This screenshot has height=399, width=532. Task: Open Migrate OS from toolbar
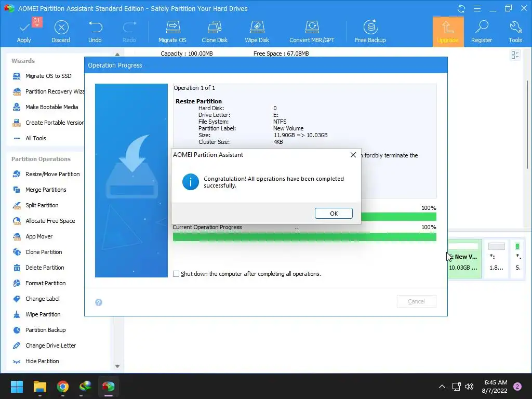tap(172, 31)
